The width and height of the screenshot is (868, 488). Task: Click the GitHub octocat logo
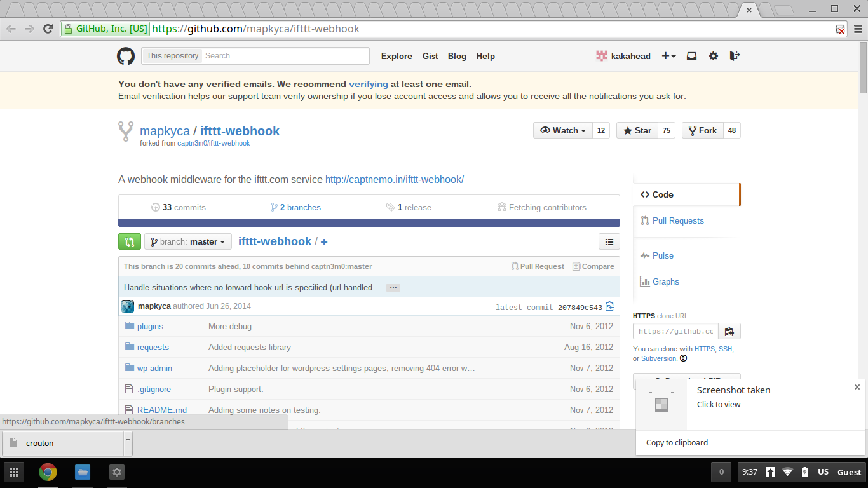(x=126, y=56)
